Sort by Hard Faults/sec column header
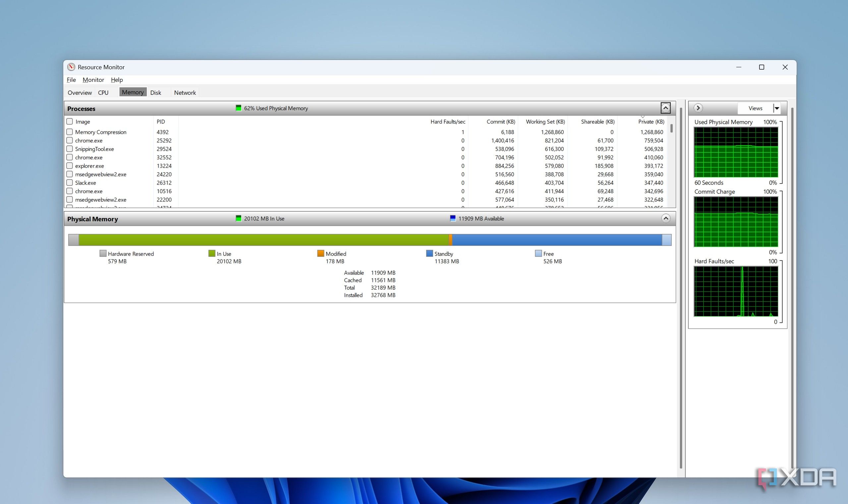Screen dimensions: 848x504 [x=448, y=122]
